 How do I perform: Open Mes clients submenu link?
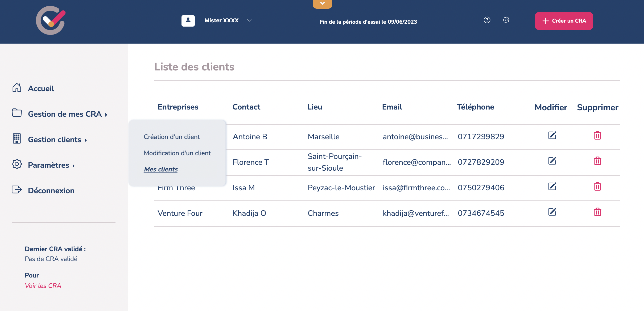tap(161, 169)
